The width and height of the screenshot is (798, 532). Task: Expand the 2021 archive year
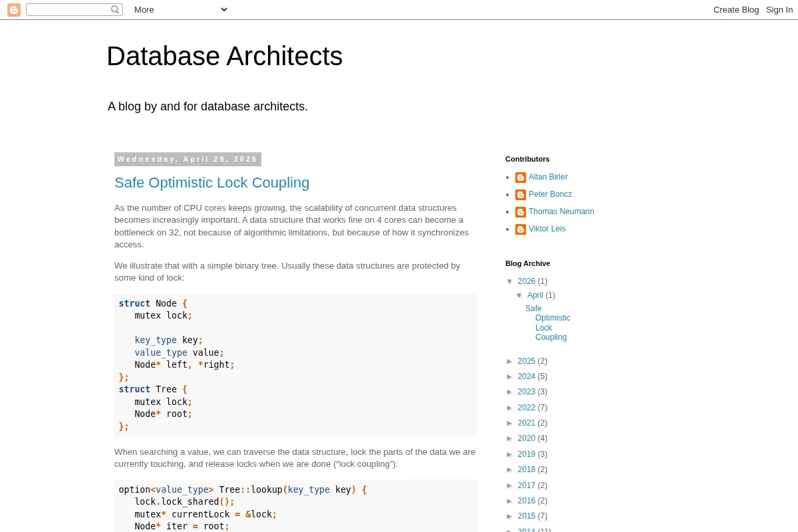point(510,424)
